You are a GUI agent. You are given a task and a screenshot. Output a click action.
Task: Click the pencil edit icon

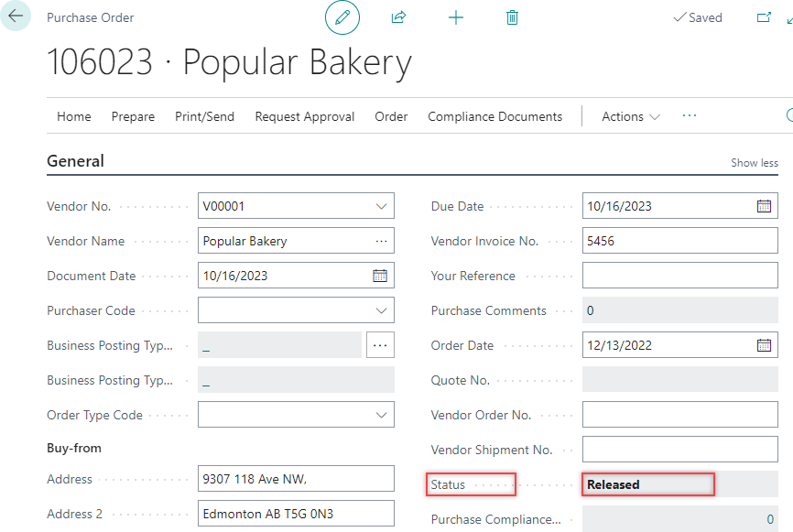[x=342, y=17]
